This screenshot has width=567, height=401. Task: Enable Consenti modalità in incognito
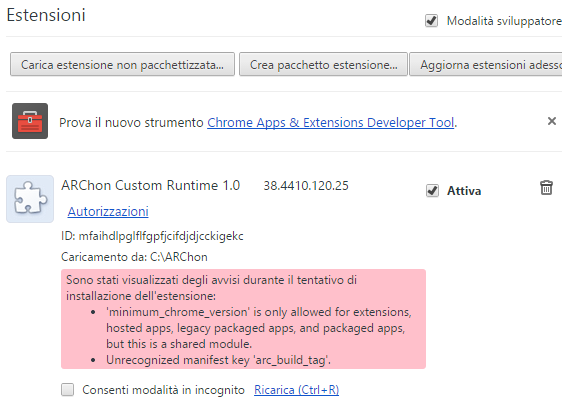[67, 390]
